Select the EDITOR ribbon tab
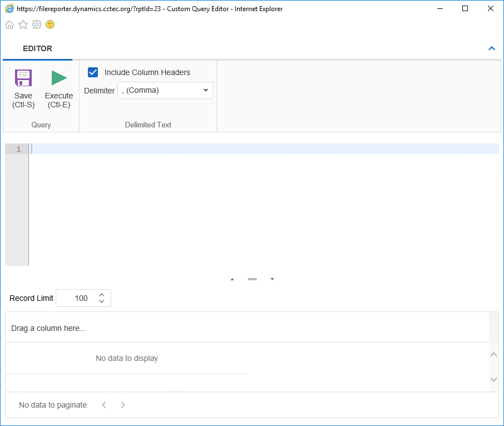 (x=37, y=48)
